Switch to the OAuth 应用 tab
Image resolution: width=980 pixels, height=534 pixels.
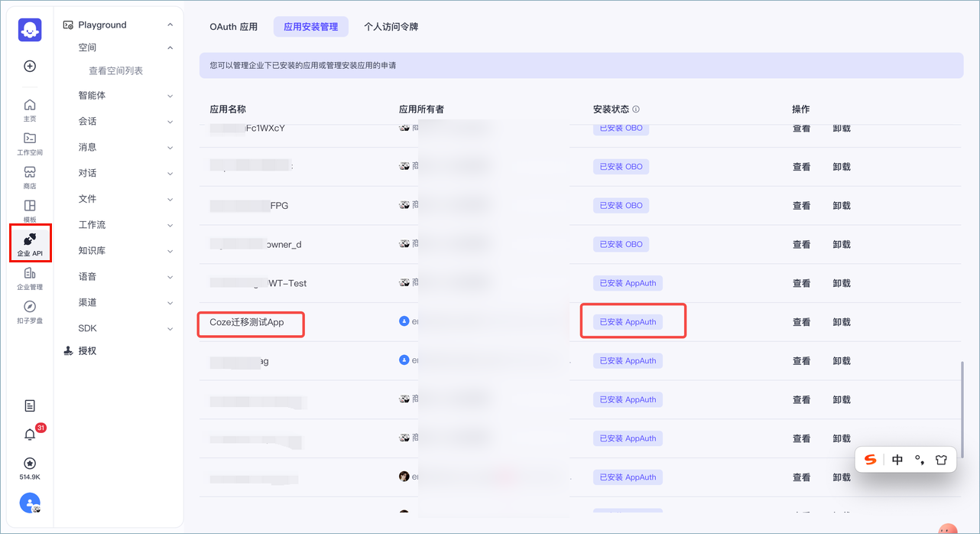(234, 27)
